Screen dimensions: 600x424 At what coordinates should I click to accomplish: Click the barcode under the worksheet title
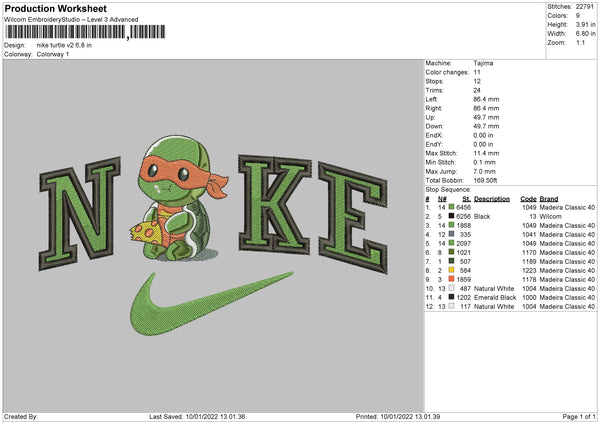[x=85, y=32]
